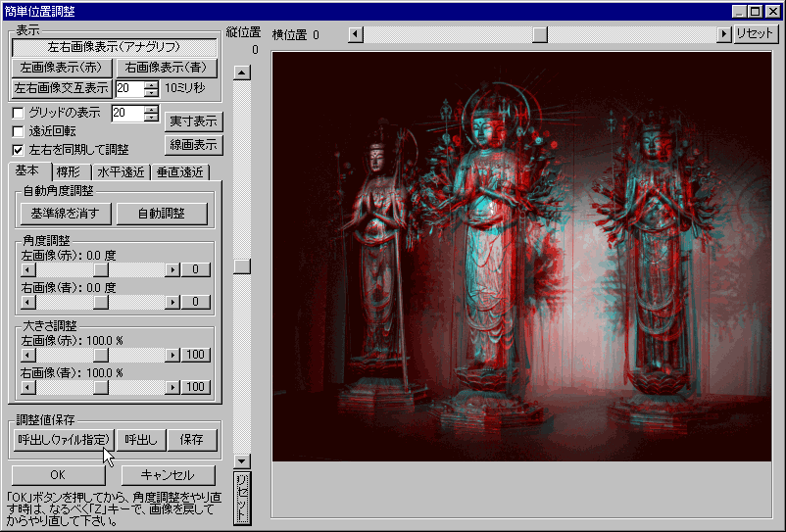Show left image (赤) only

tap(61, 68)
